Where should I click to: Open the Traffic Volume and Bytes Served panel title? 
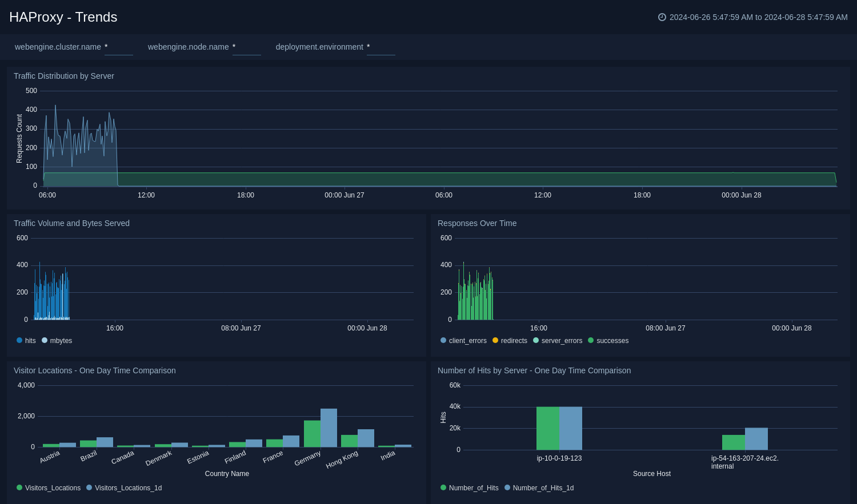[x=71, y=223]
